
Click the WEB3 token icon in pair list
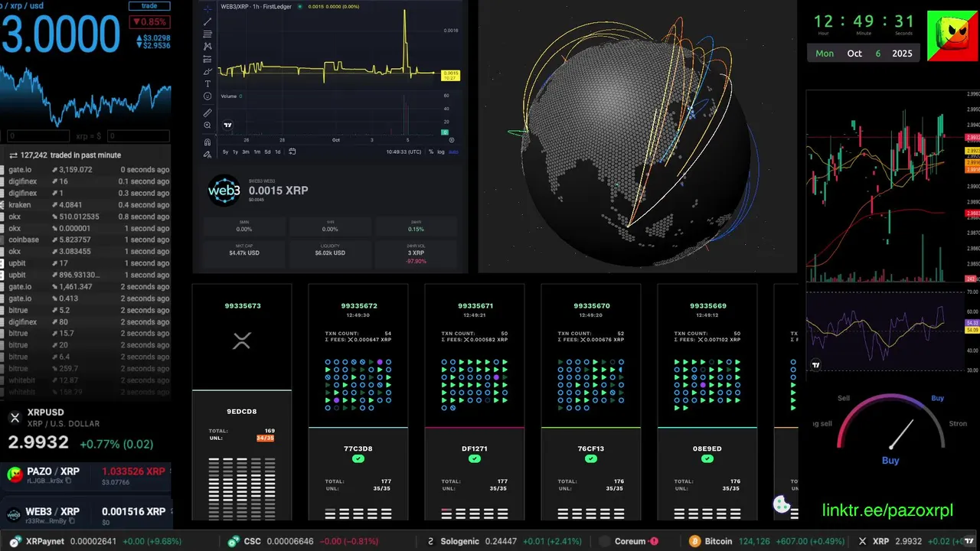tap(14, 516)
